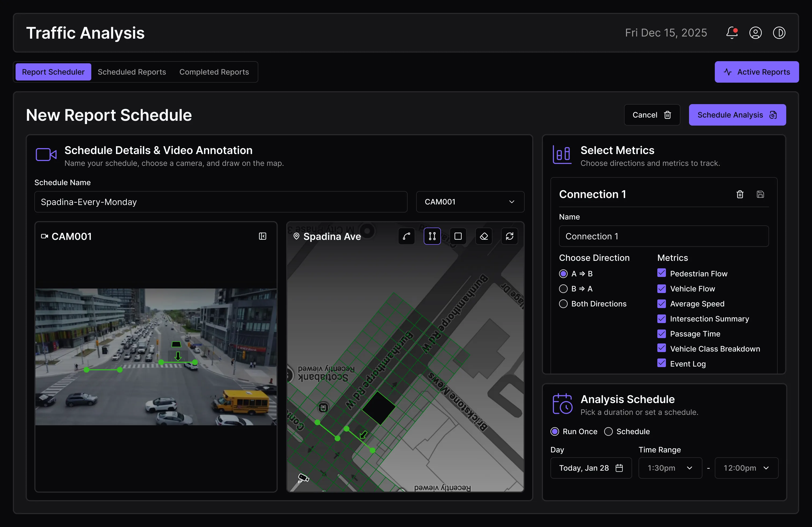Collapse the CAM001 video panel
Image resolution: width=812 pixels, height=527 pixels.
click(x=262, y=236)
